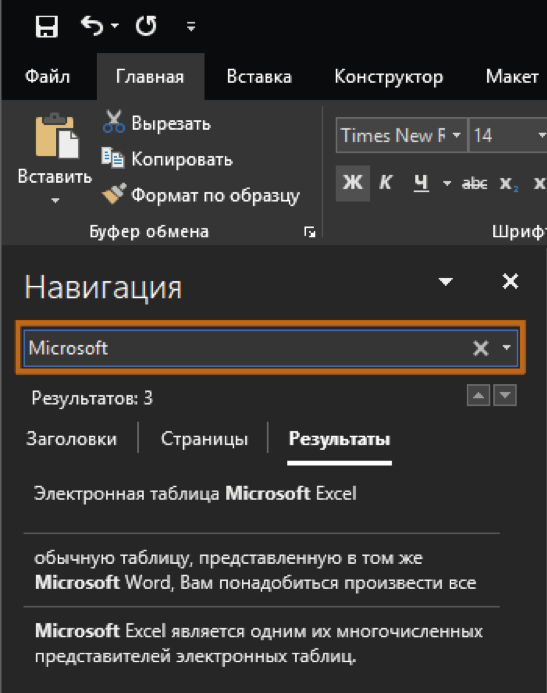Click the Undo arrow icon

(x=92, y=26)
